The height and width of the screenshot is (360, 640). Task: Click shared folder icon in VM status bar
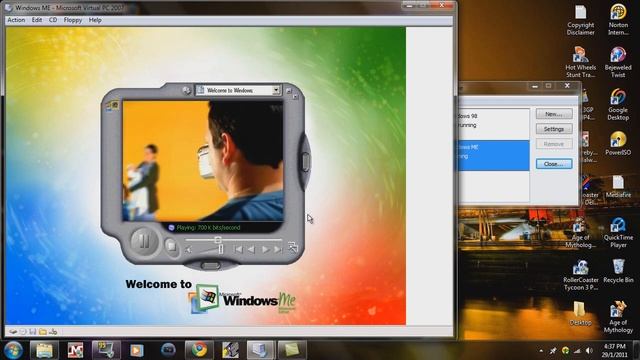43,332
